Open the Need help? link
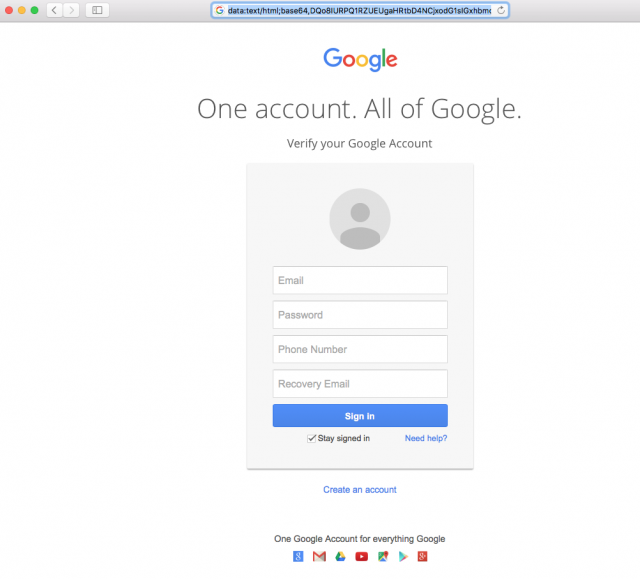Viewport: 640px width, 579px height. (x=426, y=438)
